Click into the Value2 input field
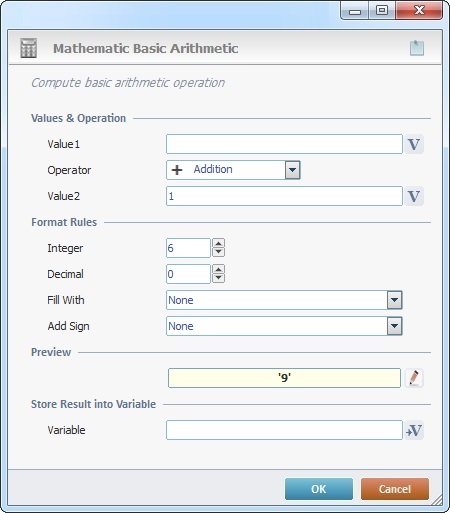Viewport: 450px width, 513px height. [x=284, y=196]
